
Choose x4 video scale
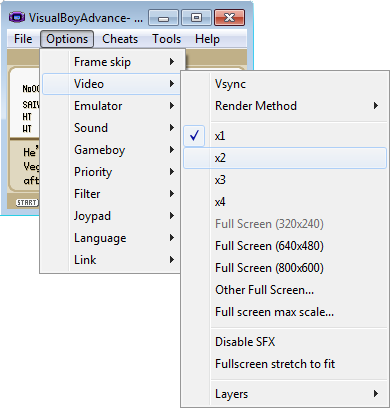(285, 202)
